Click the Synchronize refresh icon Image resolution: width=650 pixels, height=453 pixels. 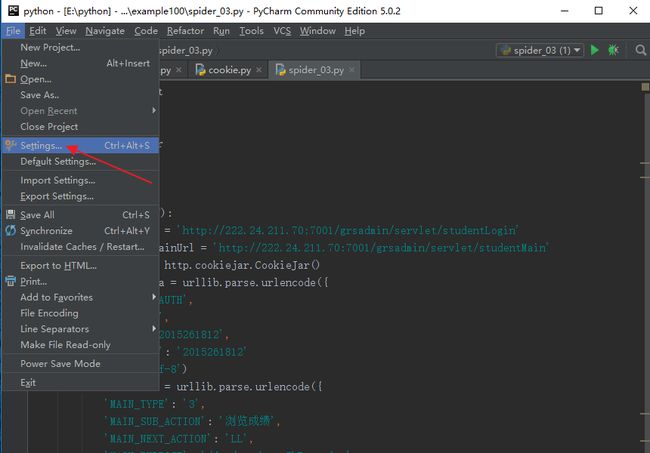[x=10, y=230]
